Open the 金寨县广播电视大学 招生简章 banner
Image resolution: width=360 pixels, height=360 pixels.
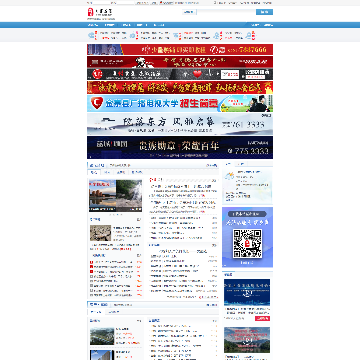click(x=180, y=103)
